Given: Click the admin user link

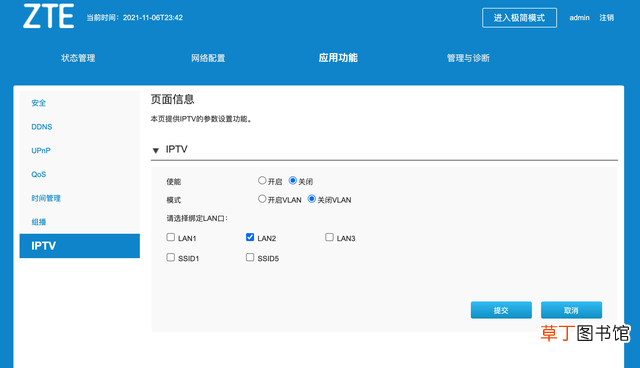Looking at the screenshot, I should [580, 18].
